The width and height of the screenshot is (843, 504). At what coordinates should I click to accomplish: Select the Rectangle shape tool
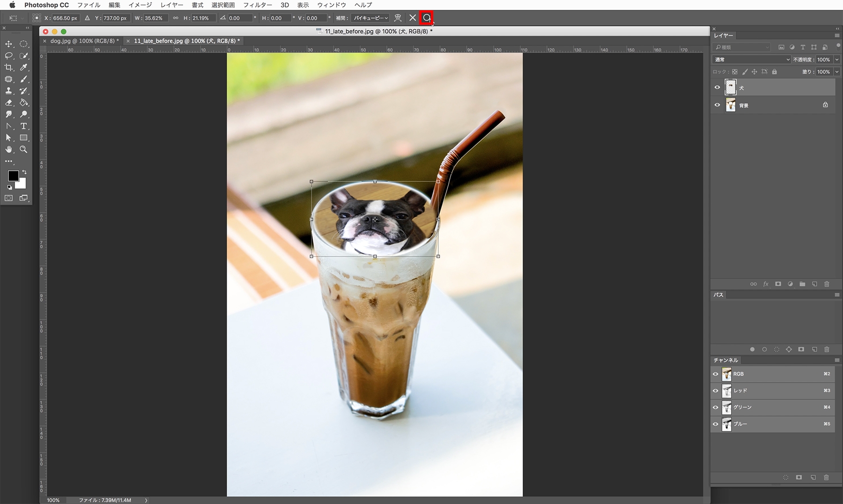pos(23,138)
